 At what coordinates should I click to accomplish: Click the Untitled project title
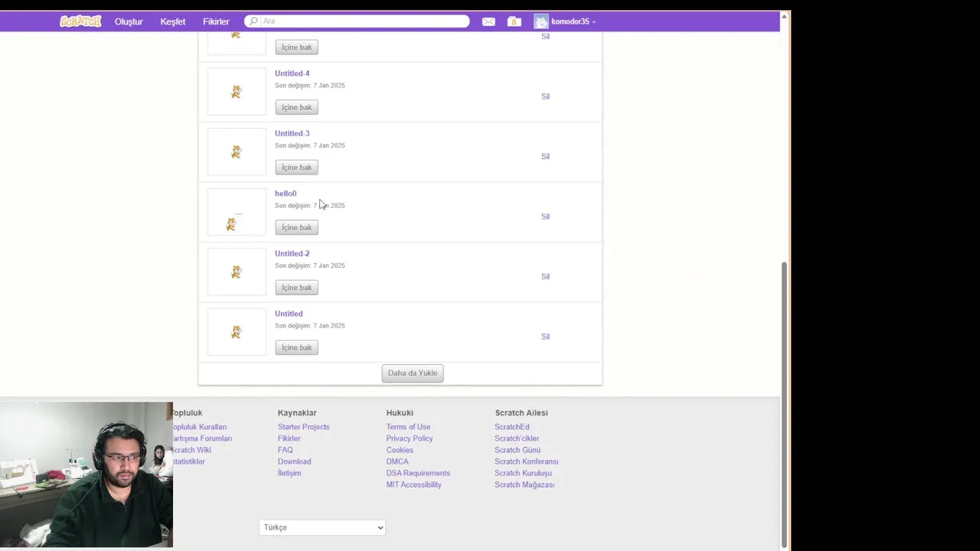pos(289,314)
